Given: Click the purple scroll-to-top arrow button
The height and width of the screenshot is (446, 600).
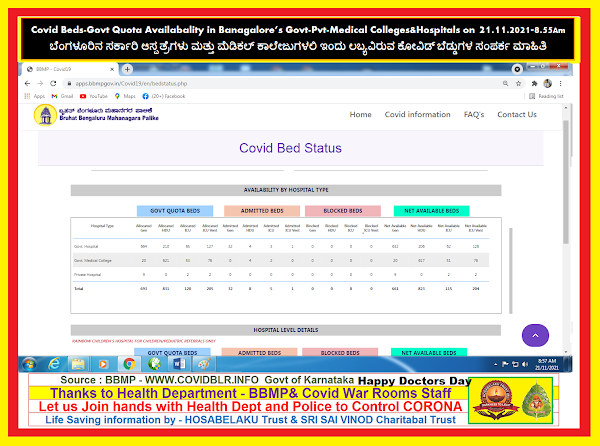Looking at the screenshot, I should click(x=535, y=335).
